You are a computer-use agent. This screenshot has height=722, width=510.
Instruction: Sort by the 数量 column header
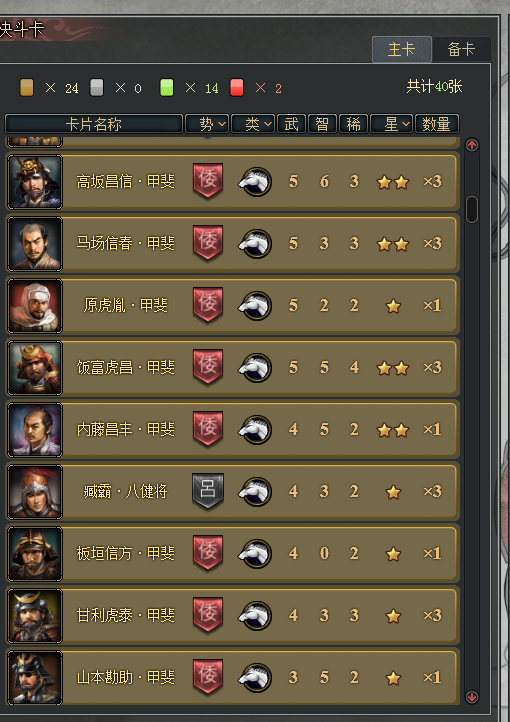[x=437, y=124]
